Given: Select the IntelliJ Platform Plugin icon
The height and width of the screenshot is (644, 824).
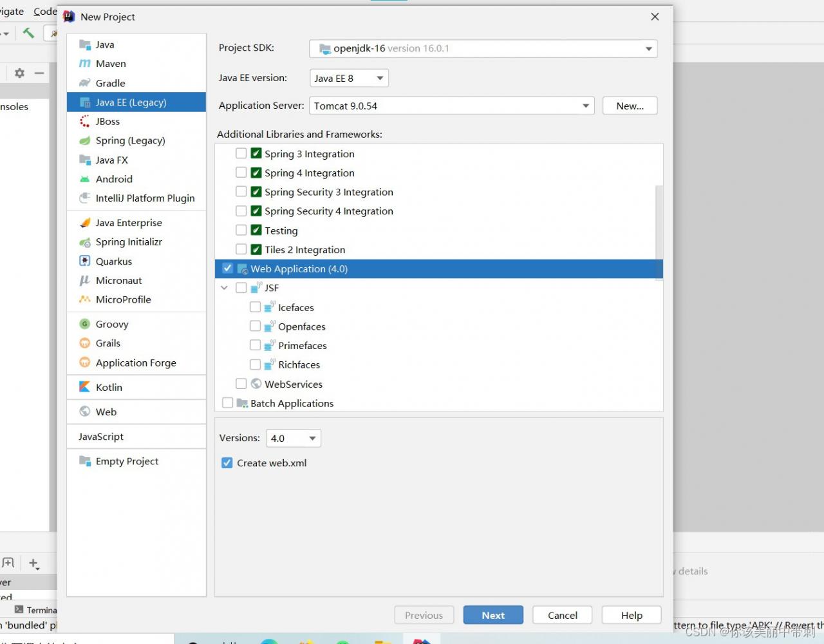Looking at the screenshot, I should 84,198.
